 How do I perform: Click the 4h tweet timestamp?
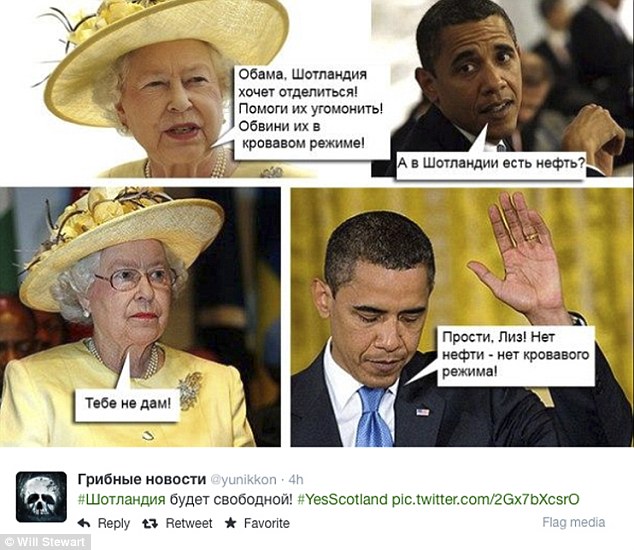(296, 480)
